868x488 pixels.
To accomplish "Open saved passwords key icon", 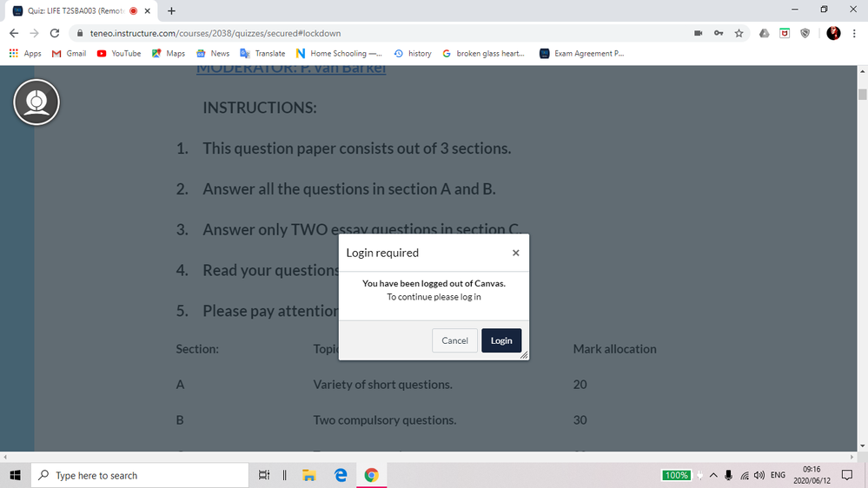I will click(719, 33).
